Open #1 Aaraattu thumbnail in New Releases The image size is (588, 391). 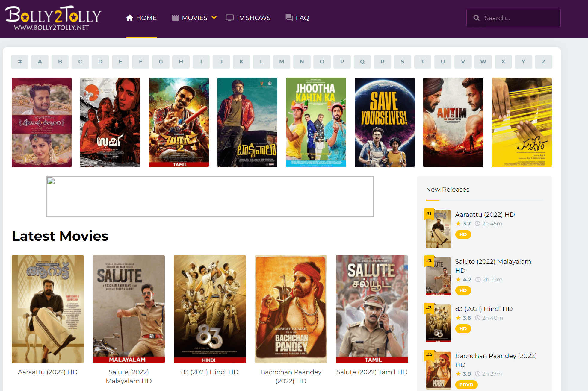tap(438, 229)
